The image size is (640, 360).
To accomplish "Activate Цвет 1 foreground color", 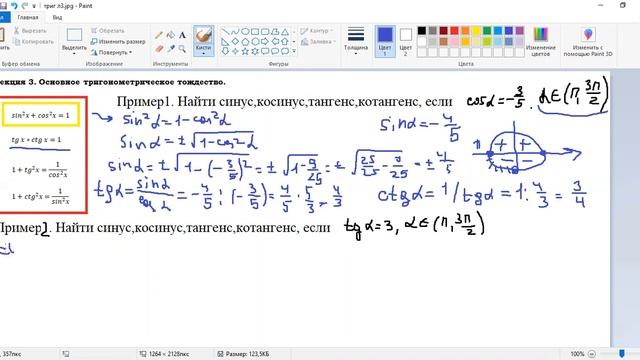I will [385, 41].
